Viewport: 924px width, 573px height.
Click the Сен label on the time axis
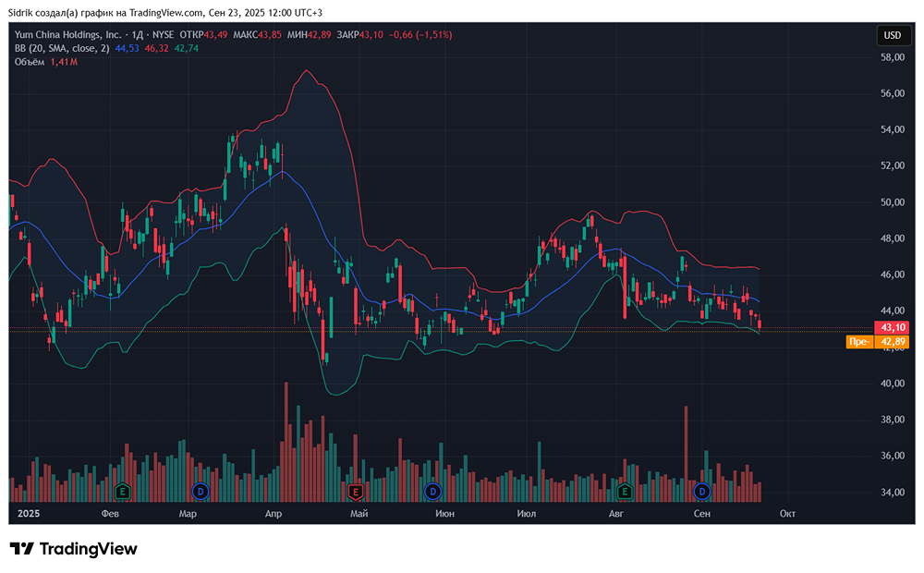click(x=702, y=514)
